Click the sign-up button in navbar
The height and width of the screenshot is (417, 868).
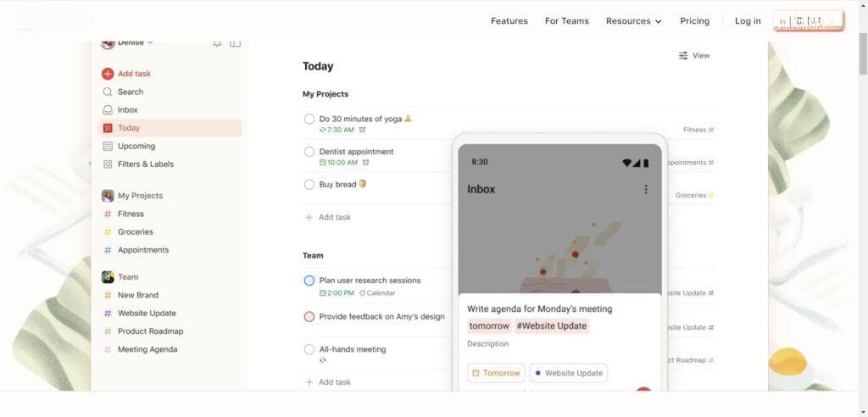pyautogui.click(x=809, y=21)
